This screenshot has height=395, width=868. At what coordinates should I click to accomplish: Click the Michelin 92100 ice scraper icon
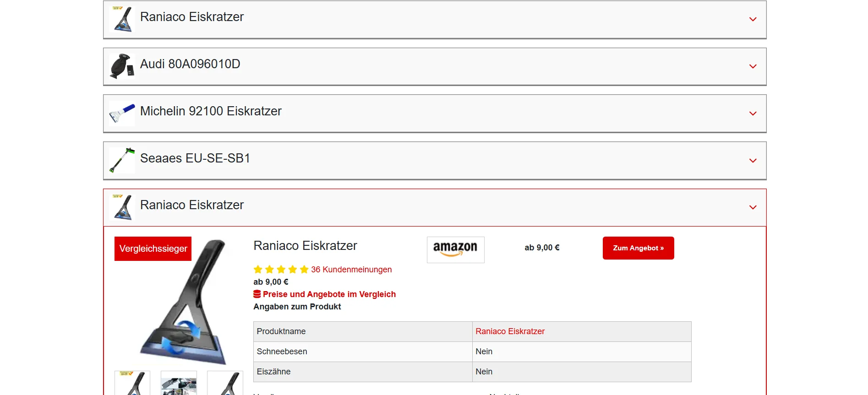click(x=122, y=114)
